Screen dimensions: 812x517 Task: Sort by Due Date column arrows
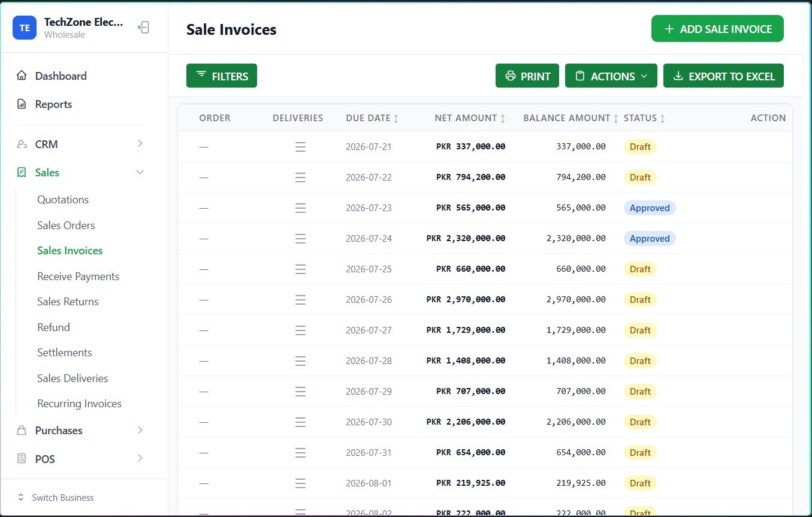[396, 119]
